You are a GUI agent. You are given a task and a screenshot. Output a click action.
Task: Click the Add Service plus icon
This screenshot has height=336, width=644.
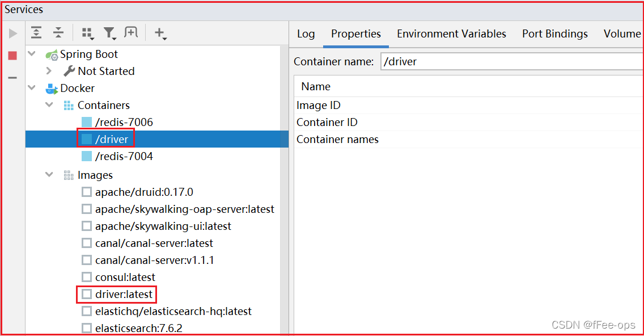160,33
